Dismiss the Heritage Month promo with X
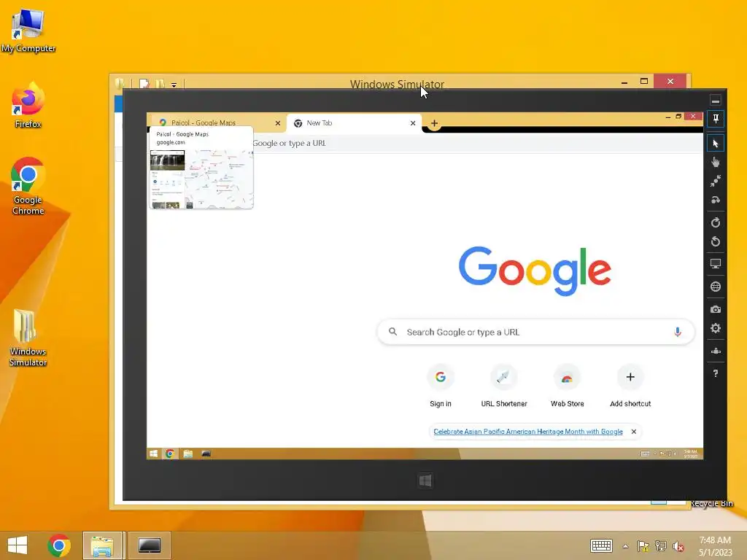The width and height of the screenshot is (747, 560). 634,432
